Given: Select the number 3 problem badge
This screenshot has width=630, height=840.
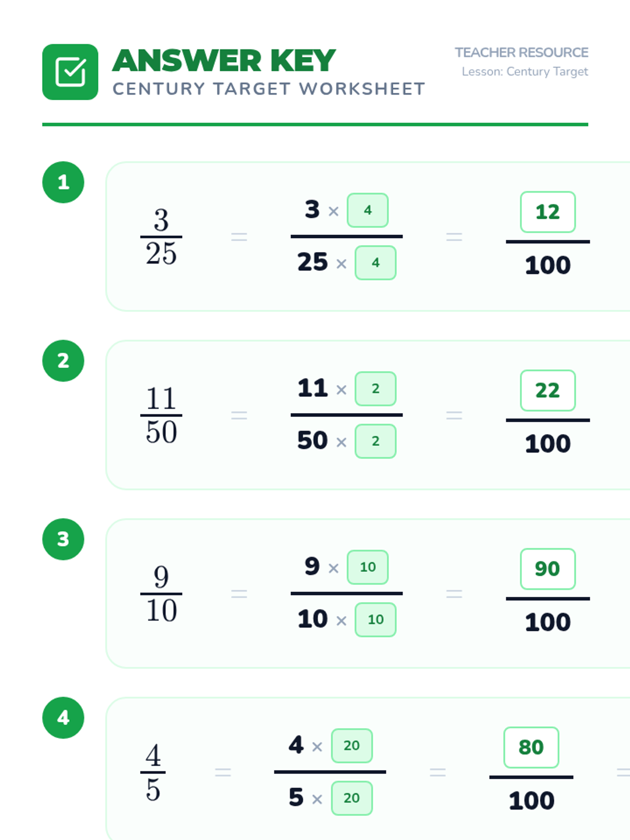Looking at the screenshot, I should coord(63,539).
